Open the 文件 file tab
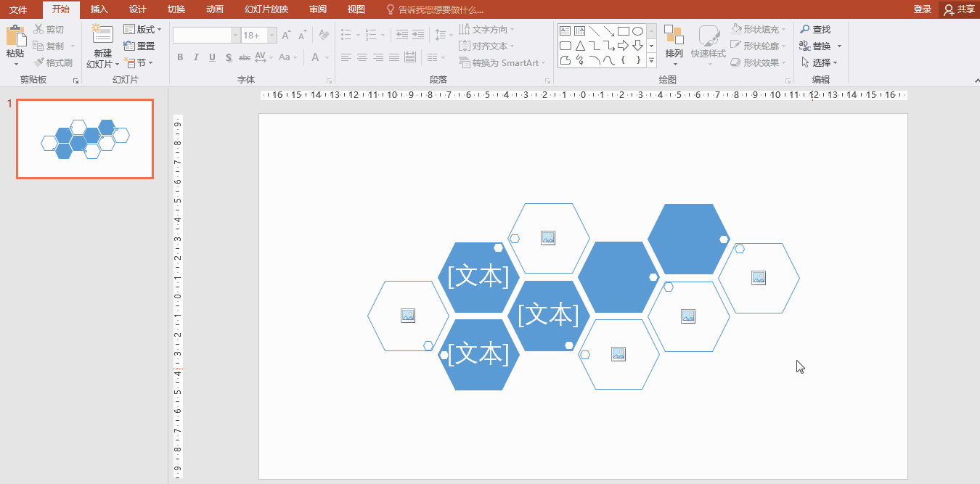The height and width of the screenshot is (484, 980). (x=17, y=9)
